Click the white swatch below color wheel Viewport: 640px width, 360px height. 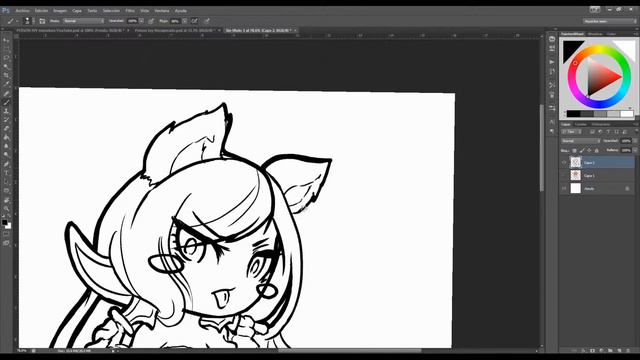(x=627, y=114)
